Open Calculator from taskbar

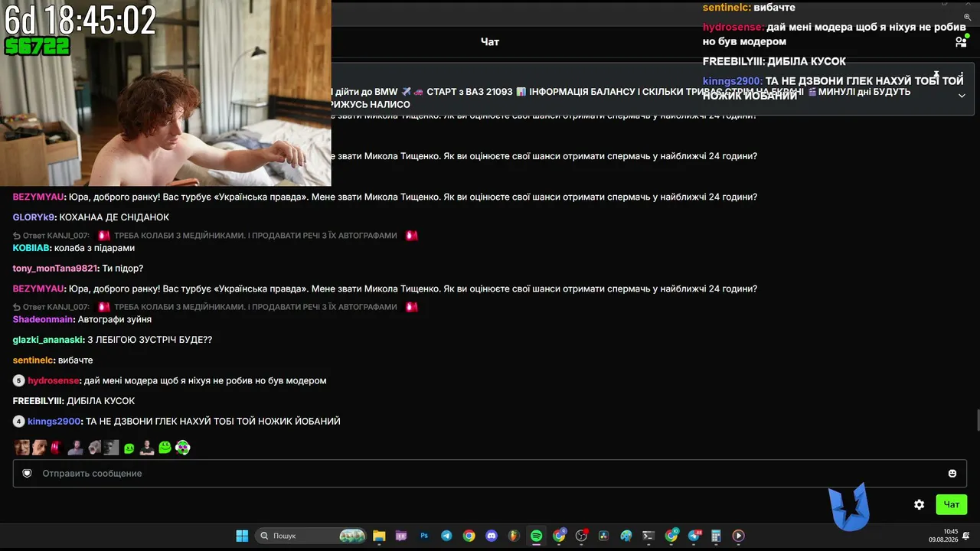pyautogui.click(x=717, y=536)
